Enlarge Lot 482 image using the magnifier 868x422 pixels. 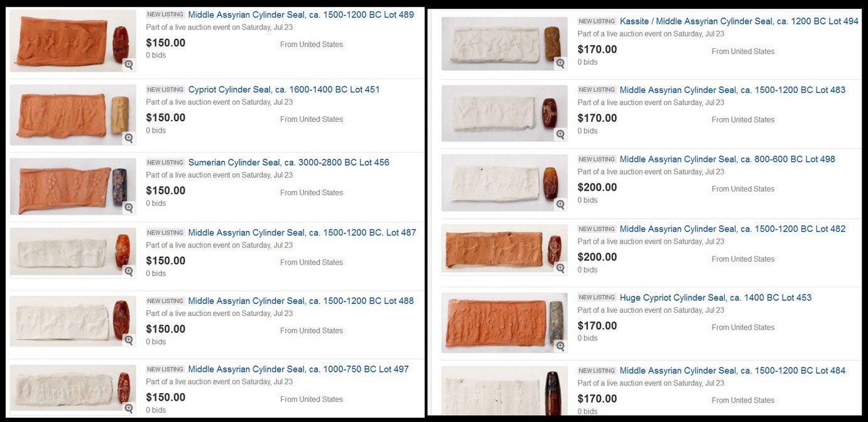coord(560,268)
